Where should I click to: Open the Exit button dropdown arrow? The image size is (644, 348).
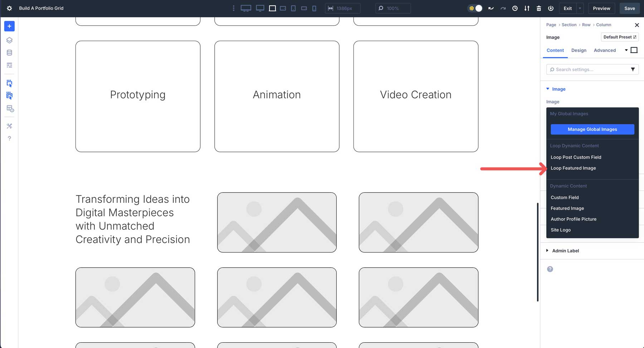(579, 8)
